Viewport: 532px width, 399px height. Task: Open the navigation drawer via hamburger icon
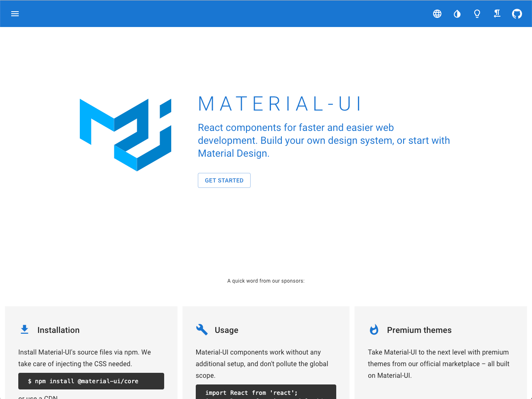click(15, 13)
